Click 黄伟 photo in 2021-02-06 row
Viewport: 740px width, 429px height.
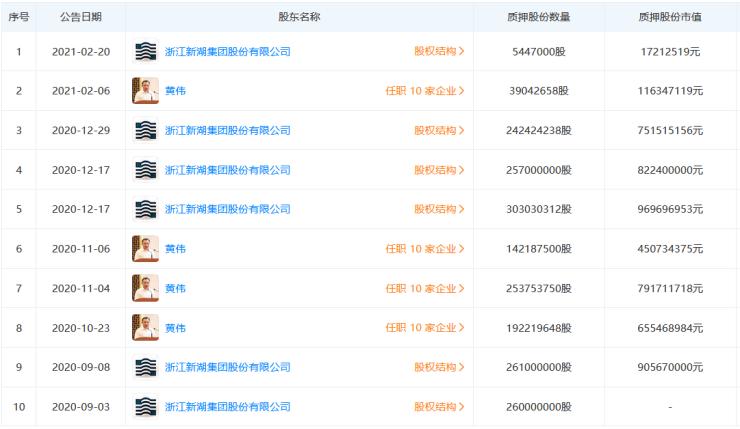click(x=145, y=91)
